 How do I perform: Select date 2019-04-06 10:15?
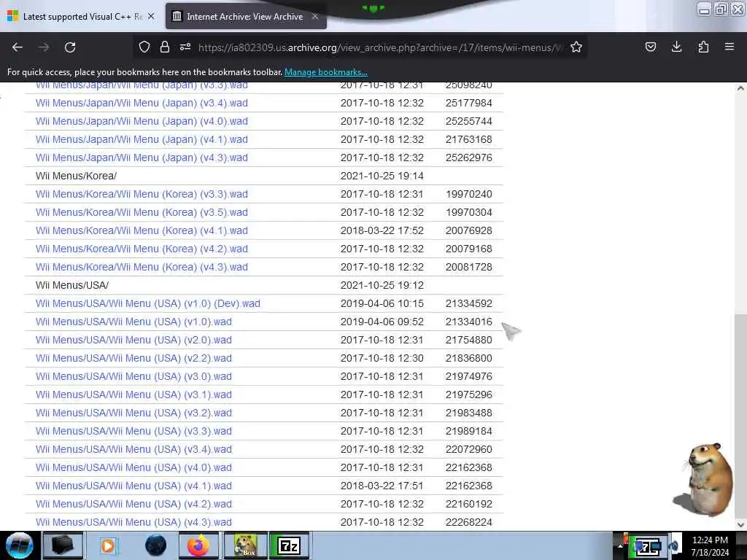click(382, 304)
